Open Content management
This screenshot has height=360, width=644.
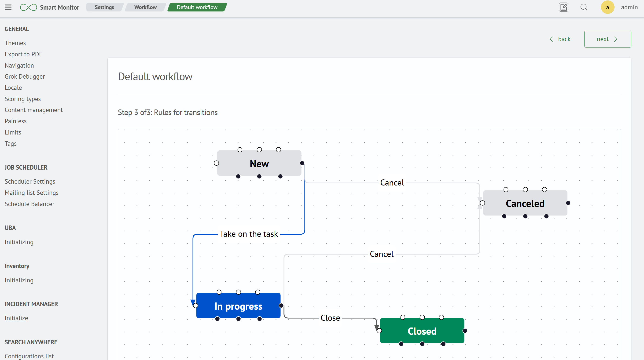[x=34, y=110]
